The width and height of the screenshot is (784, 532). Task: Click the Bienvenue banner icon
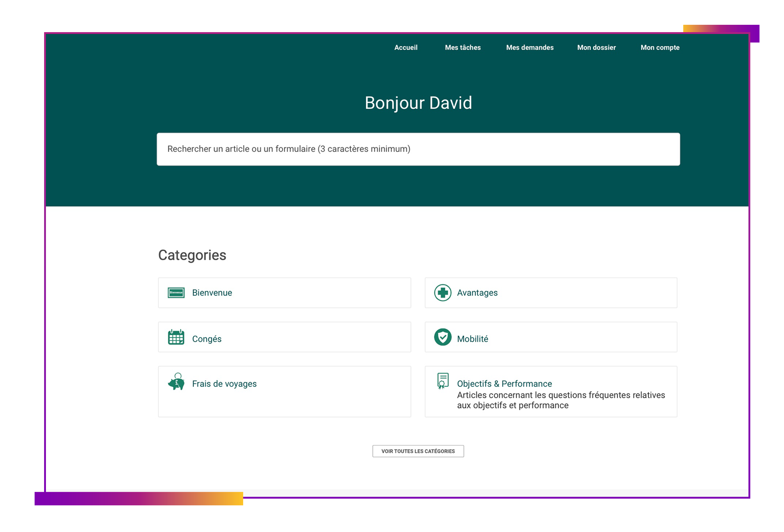[x=176, y=293]
